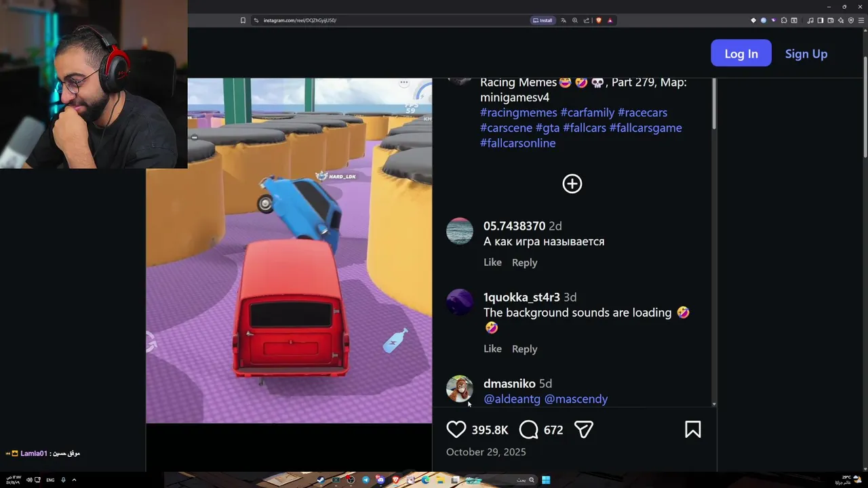Open the #carscene hashtag

(506, 127)
